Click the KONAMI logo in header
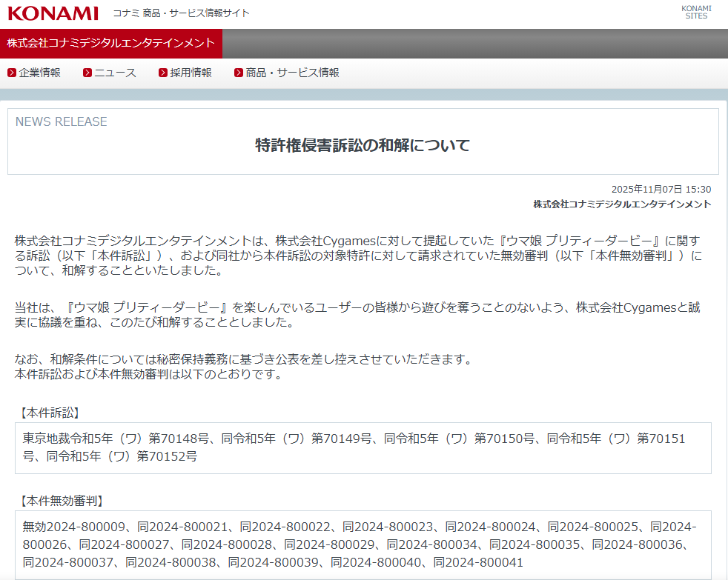Image resolution: width=728 pixels, height=580 pixels. click(x=53, y=13)
